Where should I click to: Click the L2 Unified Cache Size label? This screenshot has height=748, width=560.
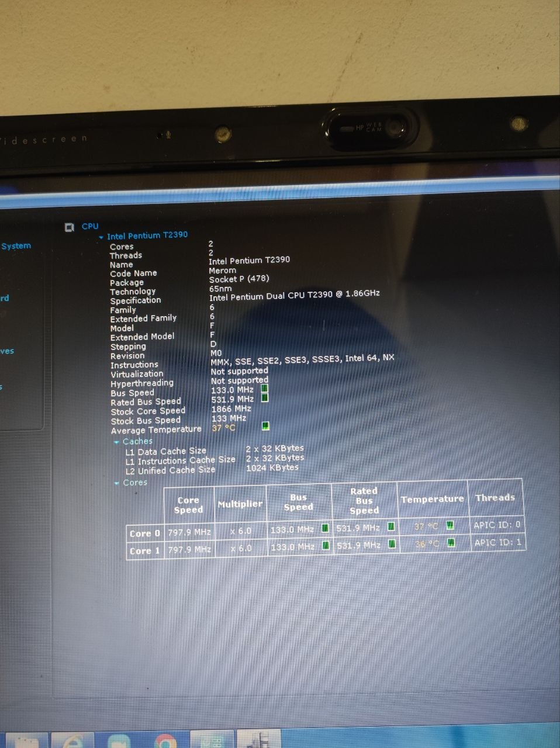tap(170, 470)
